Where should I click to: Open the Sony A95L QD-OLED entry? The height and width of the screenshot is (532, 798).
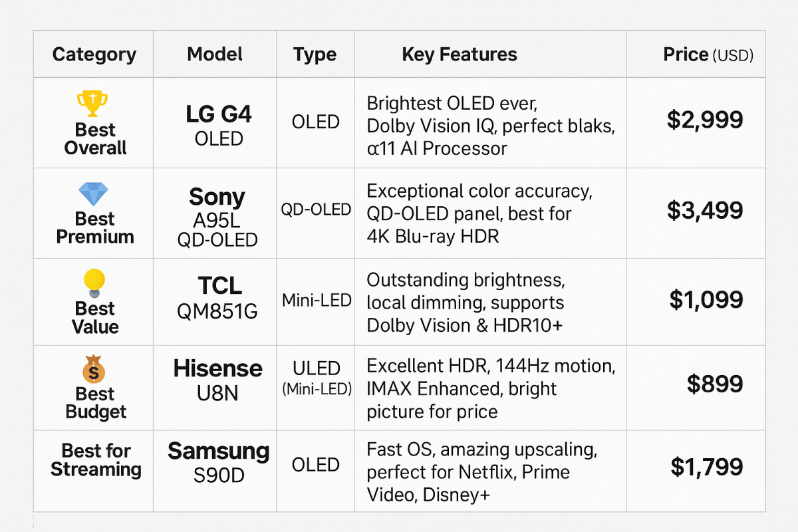217,216
